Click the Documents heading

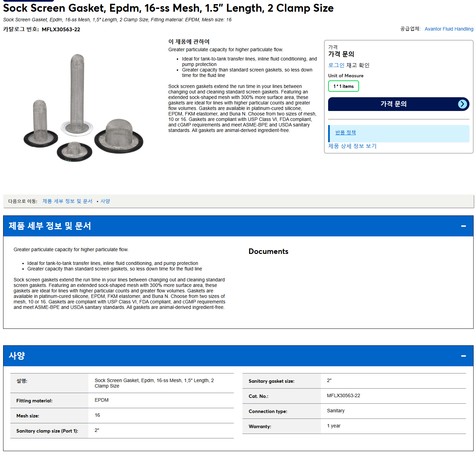(x=268, y=252)
